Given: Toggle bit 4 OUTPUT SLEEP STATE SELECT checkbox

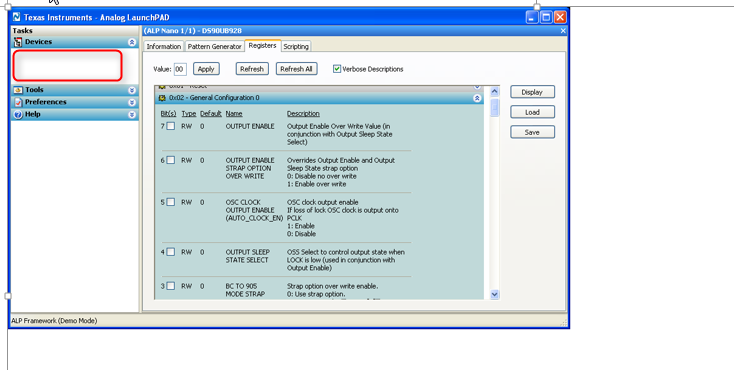Looking at the screenshot, I should point(171,252).
